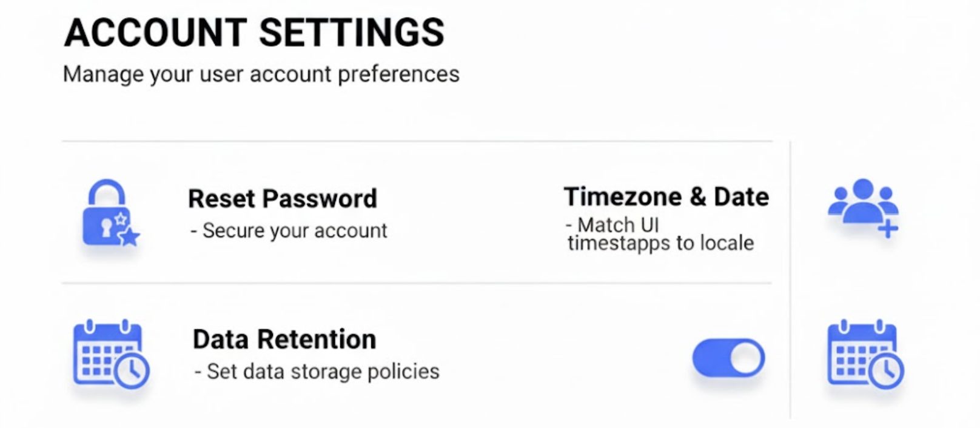Click the Timezone & Date section title

tap(667, 196)
